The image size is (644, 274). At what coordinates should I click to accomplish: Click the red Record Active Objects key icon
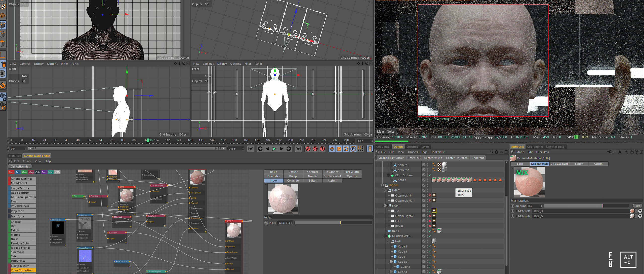(308, 149)
